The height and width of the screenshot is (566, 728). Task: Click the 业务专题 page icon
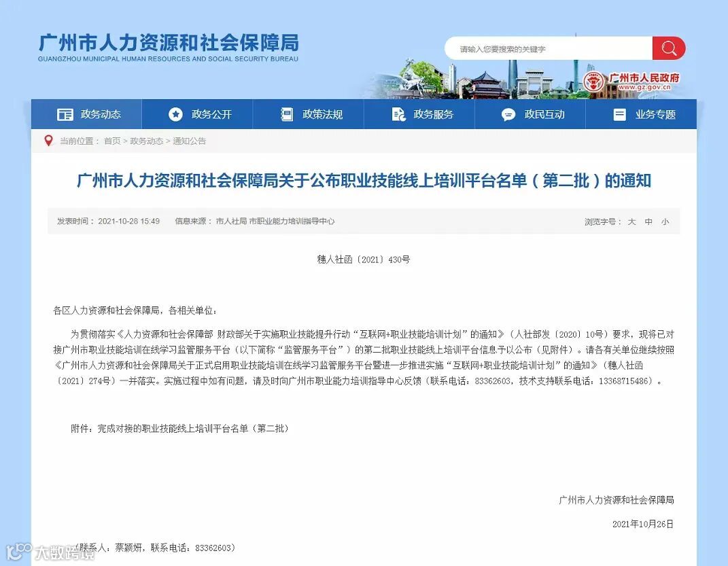[x=620, y=114]
